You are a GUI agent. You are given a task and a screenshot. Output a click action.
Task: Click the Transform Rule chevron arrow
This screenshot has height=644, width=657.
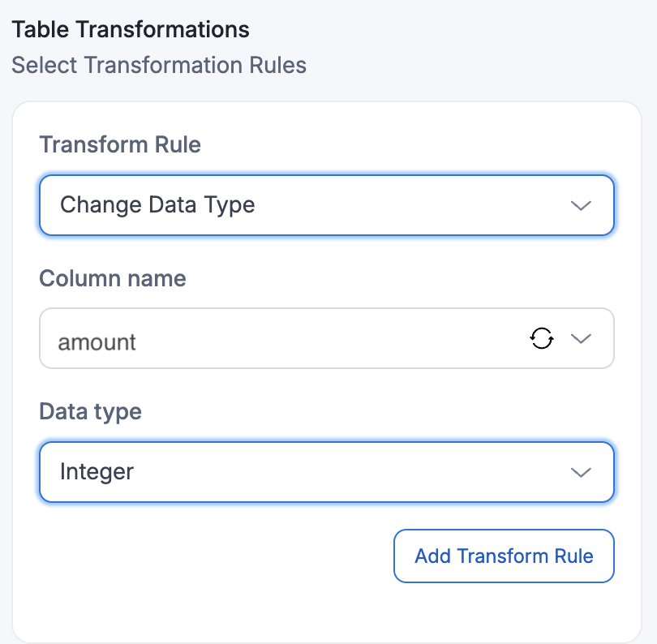tap(581, 206)
